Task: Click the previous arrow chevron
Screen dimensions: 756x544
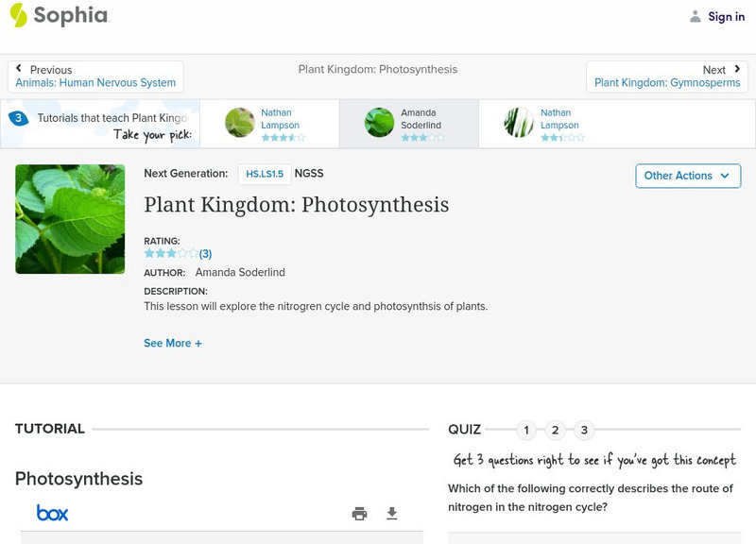Action: point(20,69)
